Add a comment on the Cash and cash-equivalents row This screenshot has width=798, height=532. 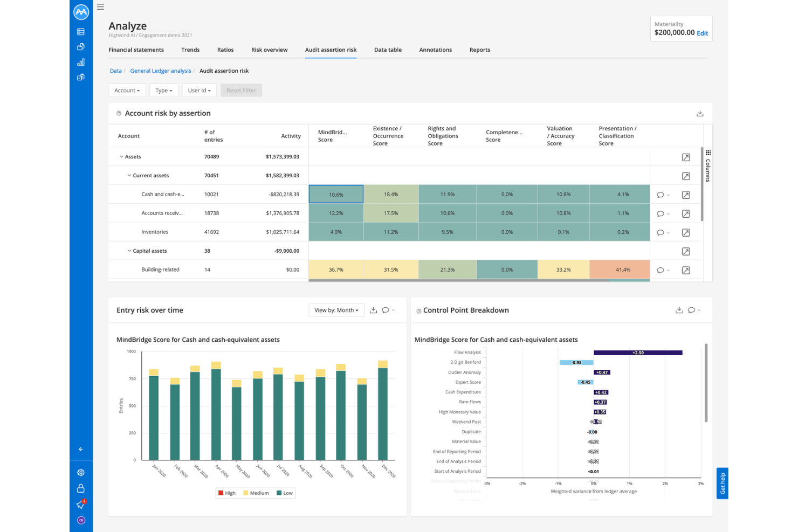click(x=663, y=195)
